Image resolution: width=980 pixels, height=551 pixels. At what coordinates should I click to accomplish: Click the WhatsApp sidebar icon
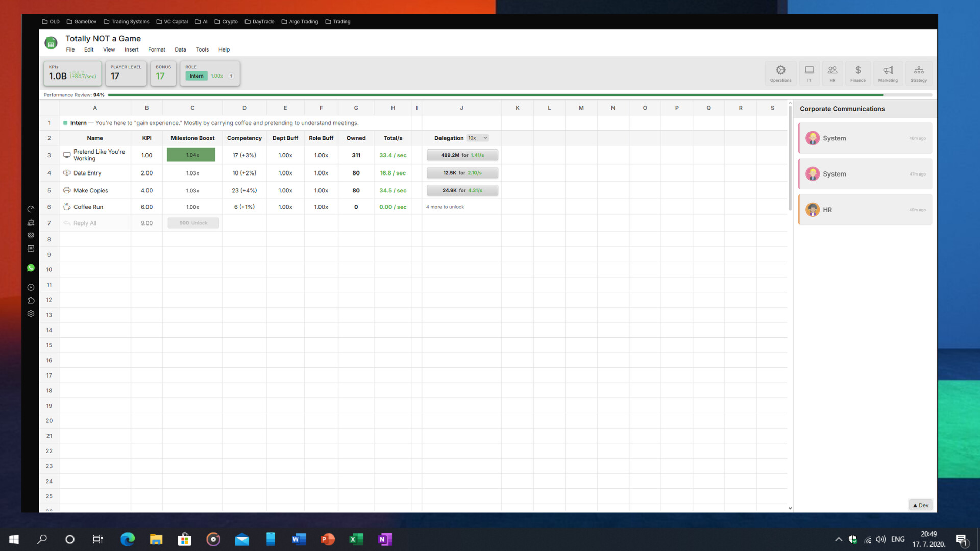tap(31, 268)
